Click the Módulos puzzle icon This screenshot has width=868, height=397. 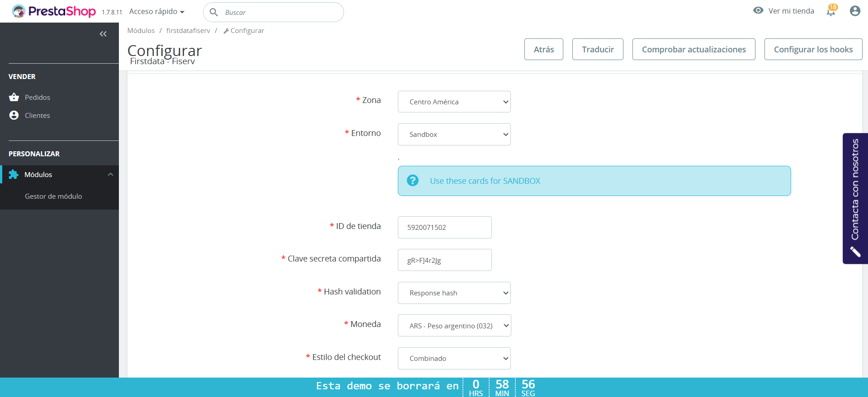pyautogui.click(x=14, y=174)
